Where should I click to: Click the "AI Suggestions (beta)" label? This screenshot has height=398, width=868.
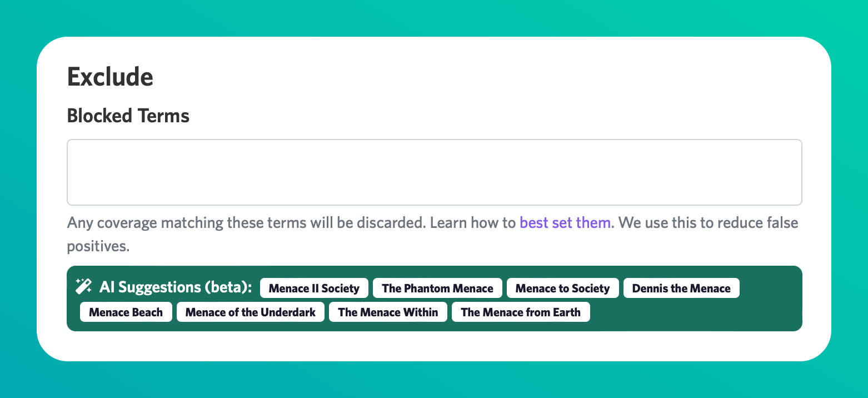point(174,287)
